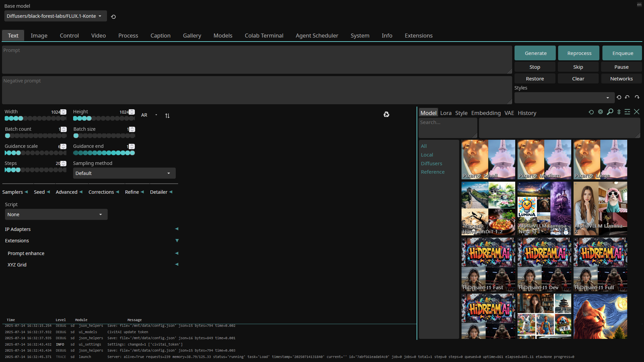Toggle networks sort order arrows icon
Screen dimensions: 644x362
pyautogui.click(x=619, y=112)
